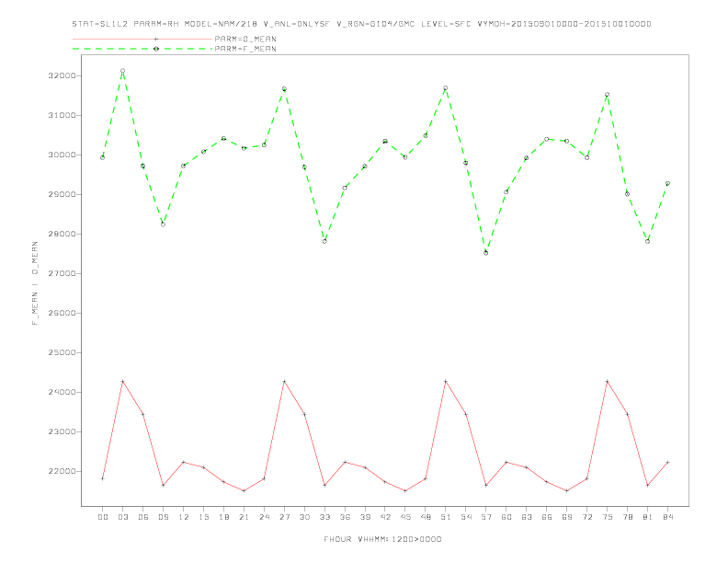Click the O_MEAN plus marker at hour 69
The width and height of the screenshot is (728, 563).
click(567, 490)
